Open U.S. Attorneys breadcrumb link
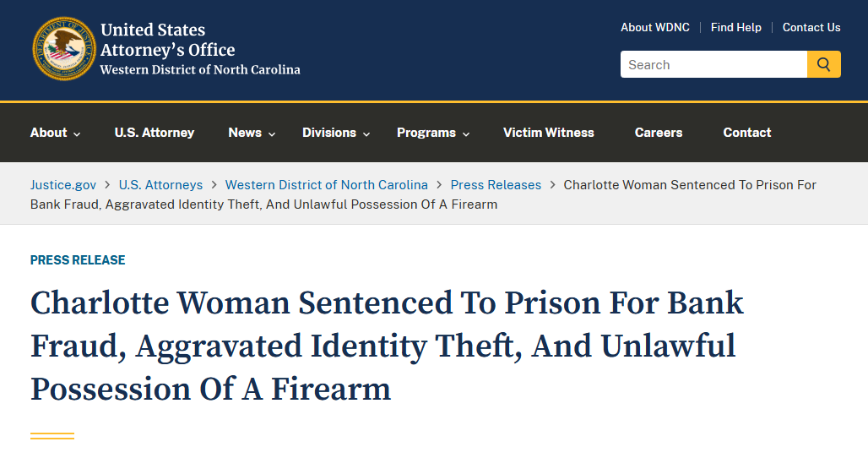 [x=160, y=185]
